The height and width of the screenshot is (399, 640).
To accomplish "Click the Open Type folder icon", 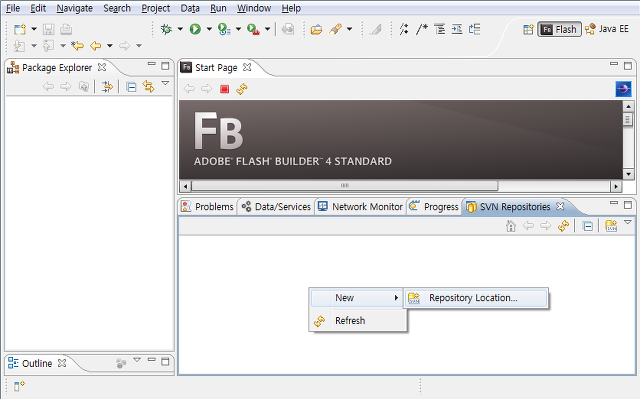I will tap(316, 29).
